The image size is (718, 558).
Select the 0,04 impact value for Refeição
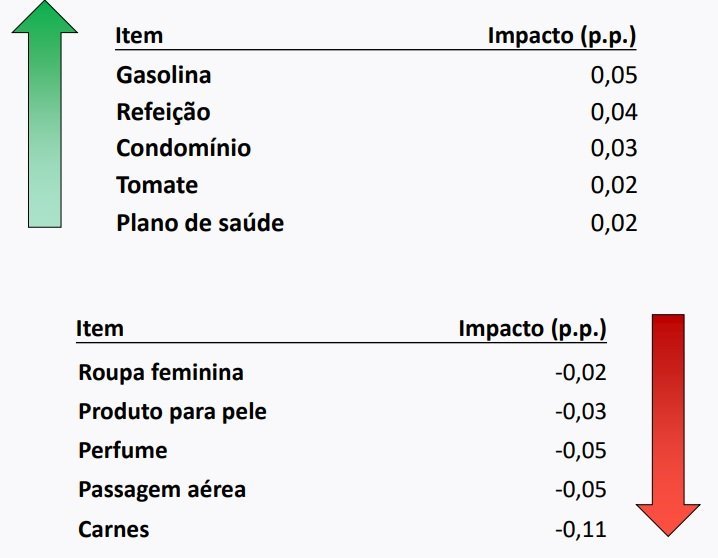pyautogui.click(x=614, y=112)
